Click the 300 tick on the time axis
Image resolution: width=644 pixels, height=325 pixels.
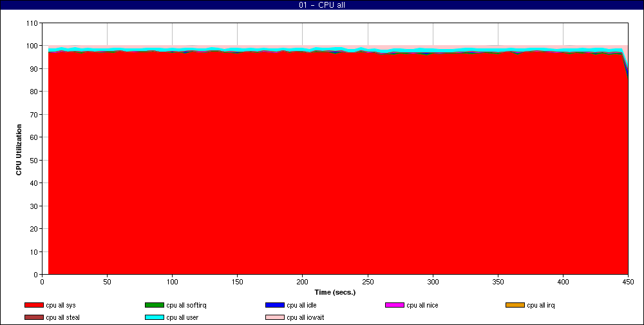click(433, 282)
